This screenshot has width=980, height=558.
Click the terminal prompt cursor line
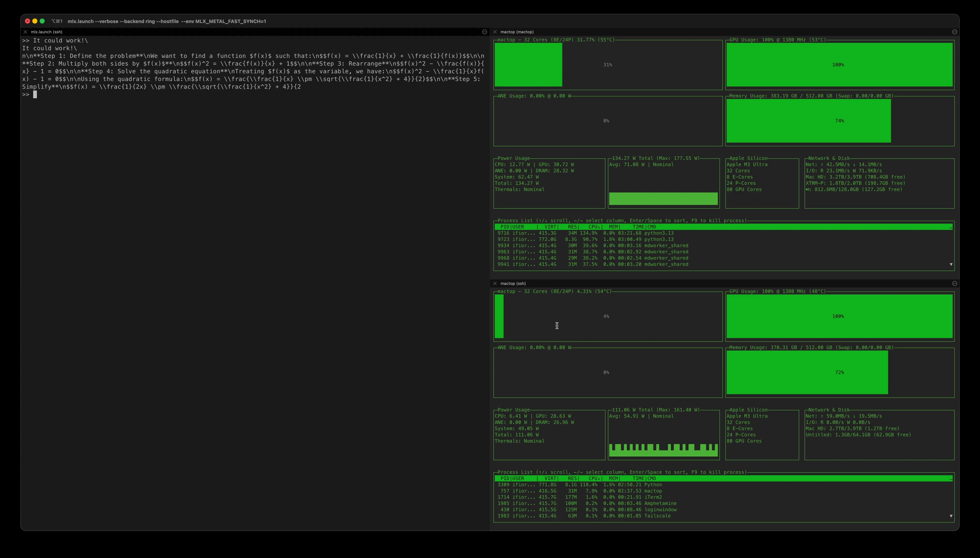pos(35,95)
